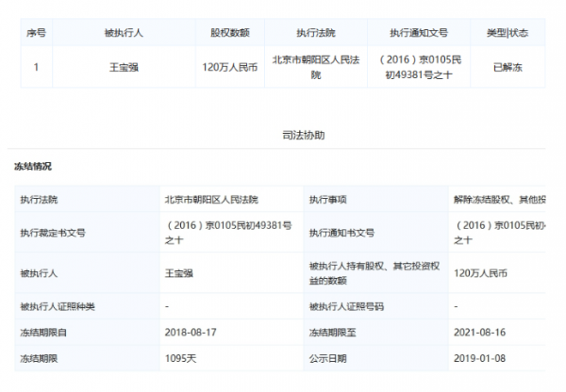Viewport: 566px width, 392px height.
Task: Click the 被执行人持有股权、其它投资权益的数额 label
Action: click(x=375, y=273)
